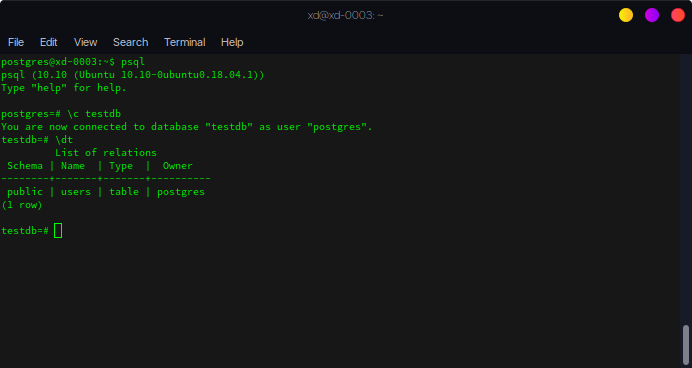Image resolution: width=692 pixels, height=368 pixels.
Task: Click the terminal cursor at the testdb prompt
Action: (58, 230)
